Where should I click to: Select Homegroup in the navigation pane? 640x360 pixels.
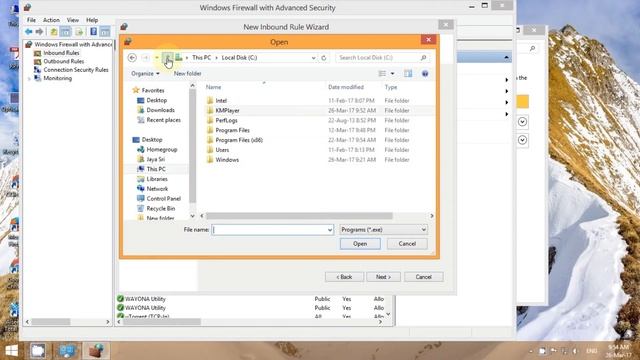(162, 149)
